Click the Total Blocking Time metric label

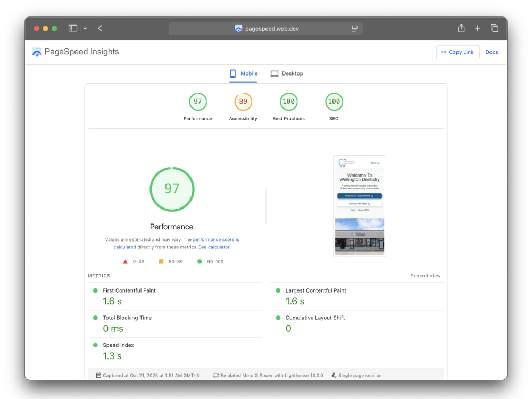pos(127,318)
